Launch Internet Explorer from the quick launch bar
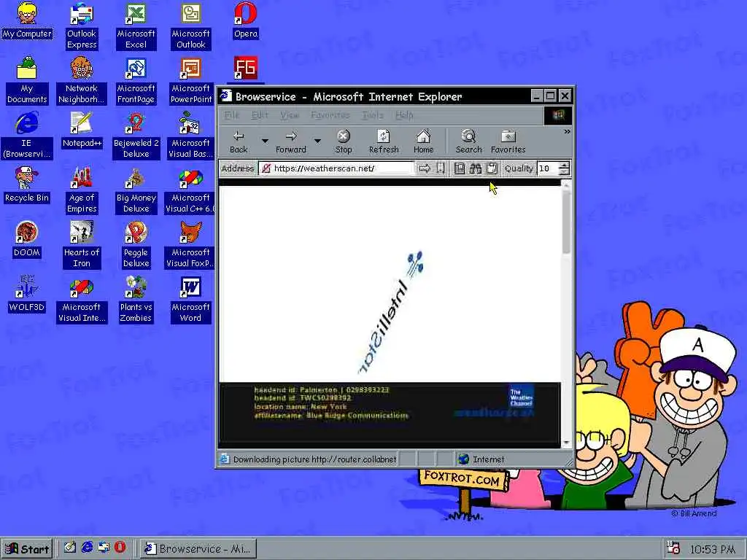Image resolution: width=747 pixels, height=560 pixels. (x=87, y=548)
